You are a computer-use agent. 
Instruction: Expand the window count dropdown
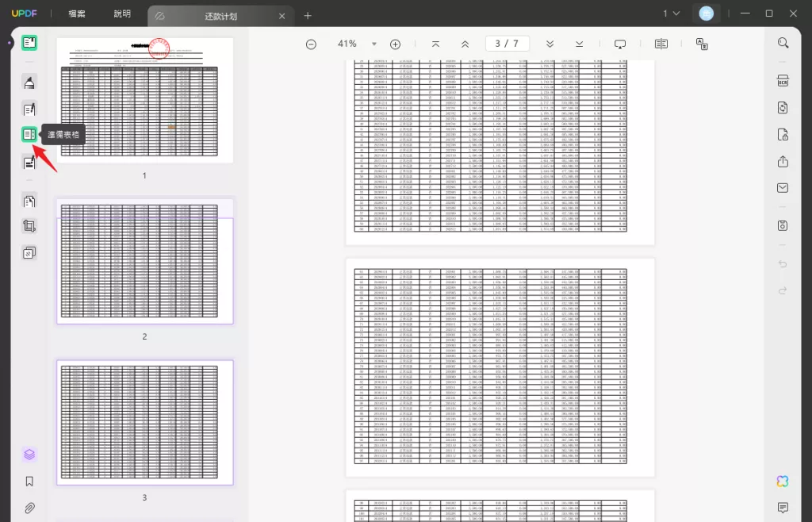coord(671,13)
